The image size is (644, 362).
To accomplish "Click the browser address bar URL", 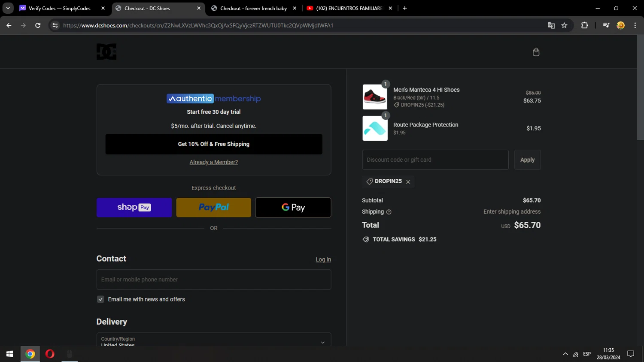I will click(x=198, y=25).
